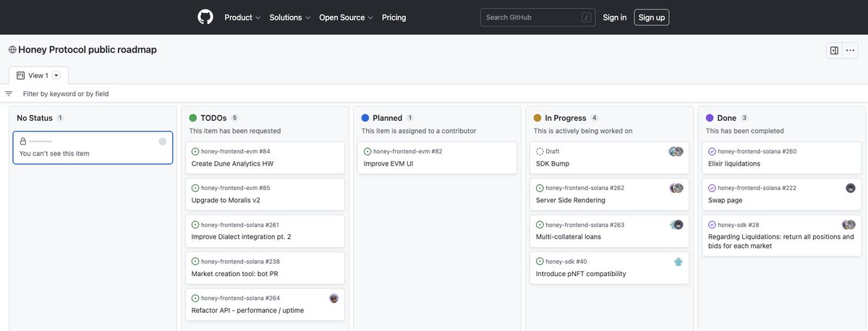The image size is (868, 331).
Task: Click the table icon in View 1 tab
Action: 20,75
